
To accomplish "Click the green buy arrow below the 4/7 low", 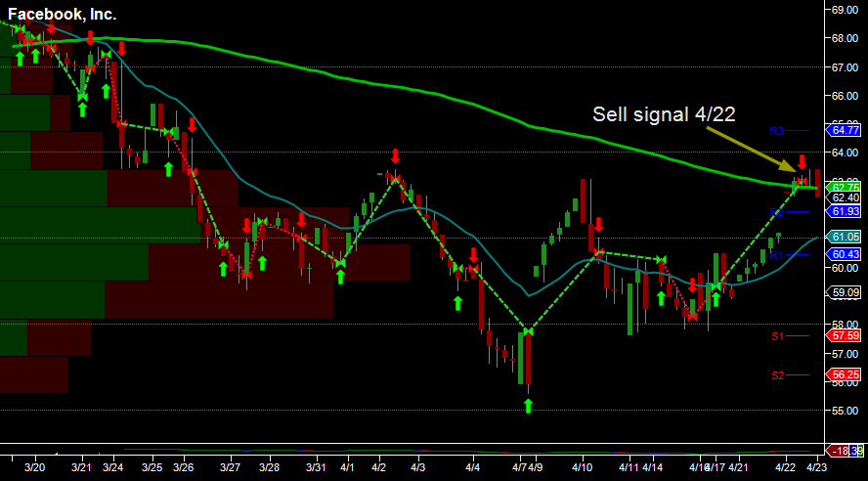I will coord(528,406).
